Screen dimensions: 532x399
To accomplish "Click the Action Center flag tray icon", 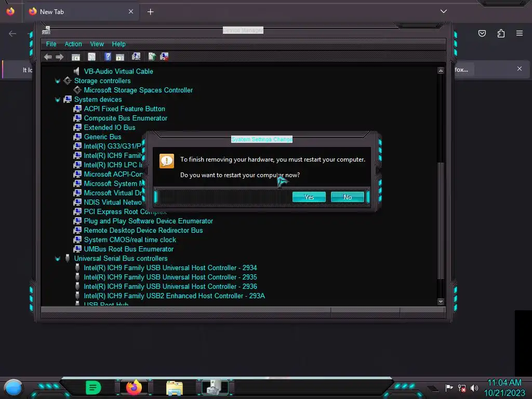I will 449,388.
